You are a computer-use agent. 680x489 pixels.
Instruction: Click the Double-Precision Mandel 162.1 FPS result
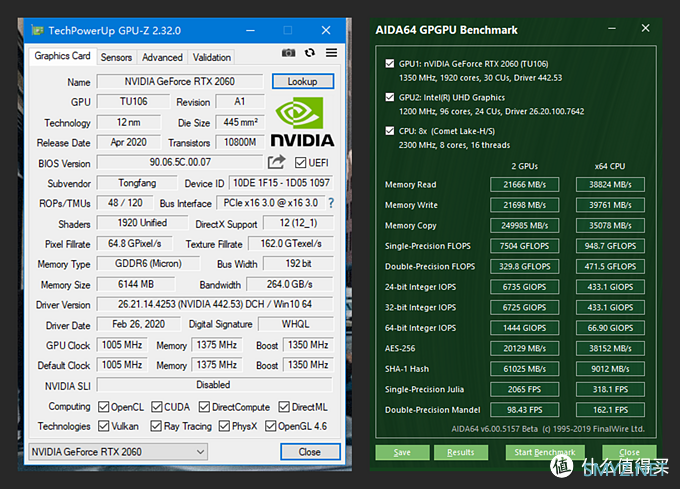pos(610,410)
